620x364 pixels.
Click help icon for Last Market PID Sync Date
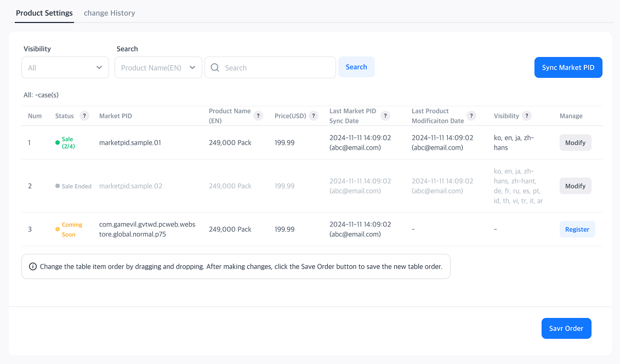tap(385, 116)
